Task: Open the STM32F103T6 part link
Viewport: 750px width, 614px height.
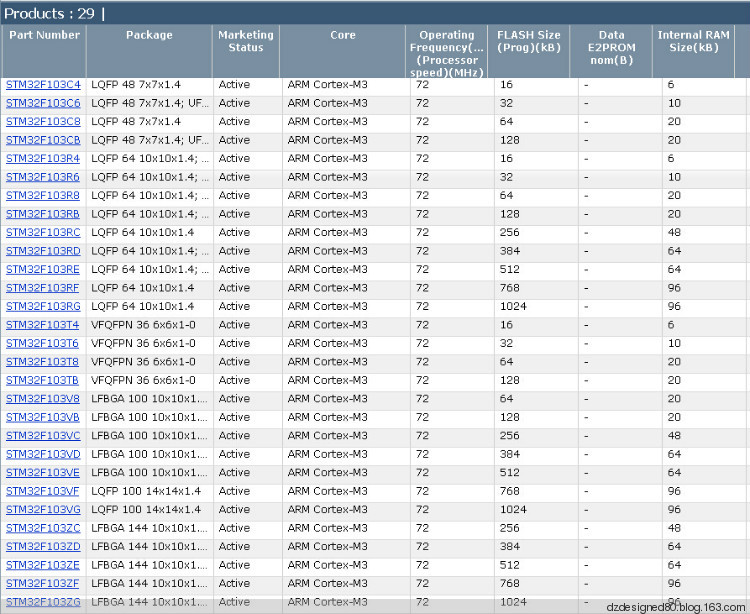Action: point(42,343)
